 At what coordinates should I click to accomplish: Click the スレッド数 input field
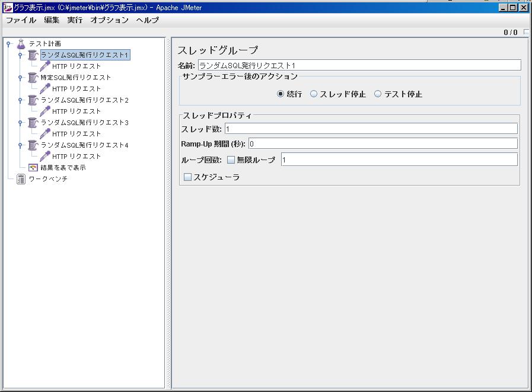click(371, 129)
